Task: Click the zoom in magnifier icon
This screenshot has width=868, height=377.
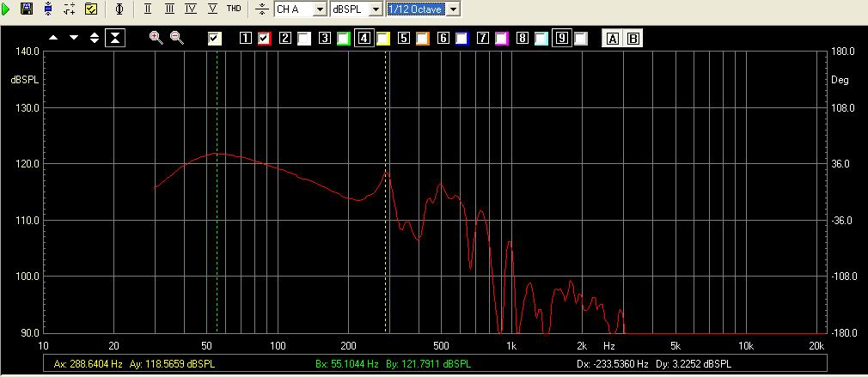Action: (x=156, y=38)
